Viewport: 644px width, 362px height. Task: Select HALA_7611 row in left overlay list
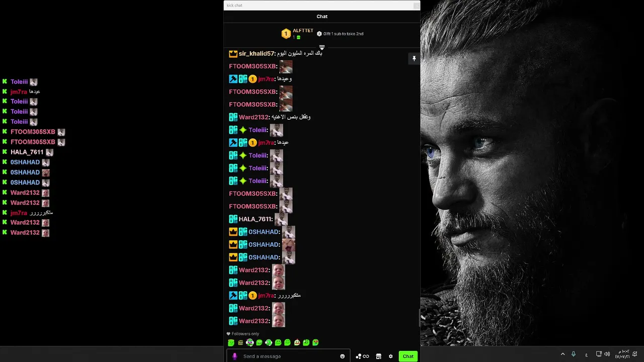tap(28, 152)
